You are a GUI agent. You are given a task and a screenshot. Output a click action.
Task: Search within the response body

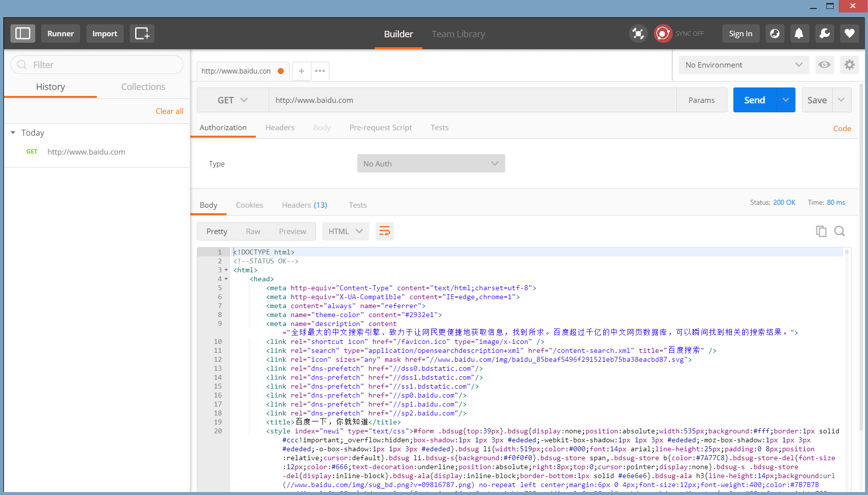(840, 231)
